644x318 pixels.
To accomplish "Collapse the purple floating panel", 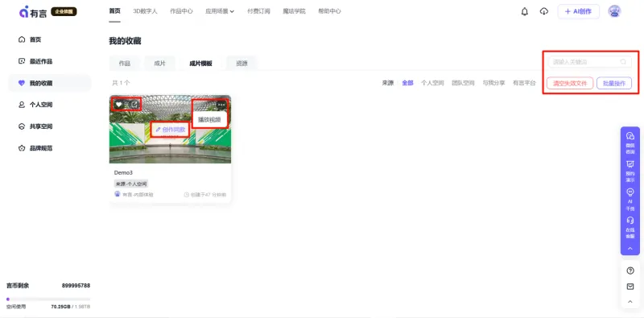I will coord(630,249).
